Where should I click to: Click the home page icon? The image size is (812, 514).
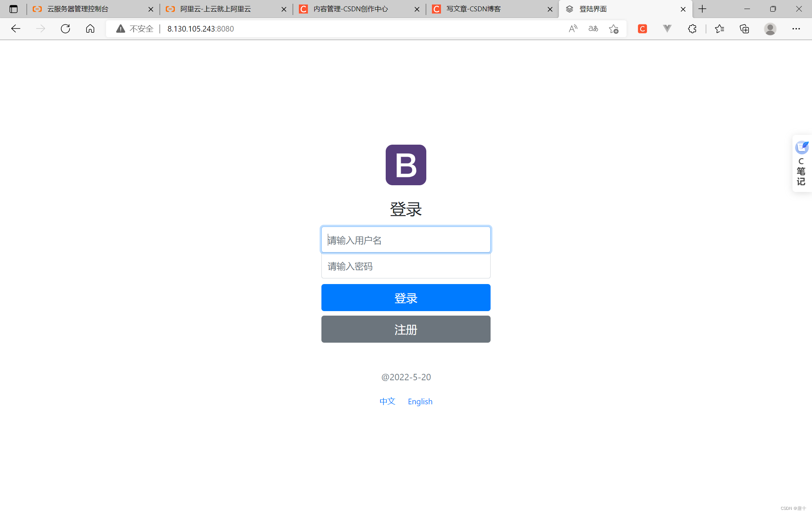pos(90,29)
